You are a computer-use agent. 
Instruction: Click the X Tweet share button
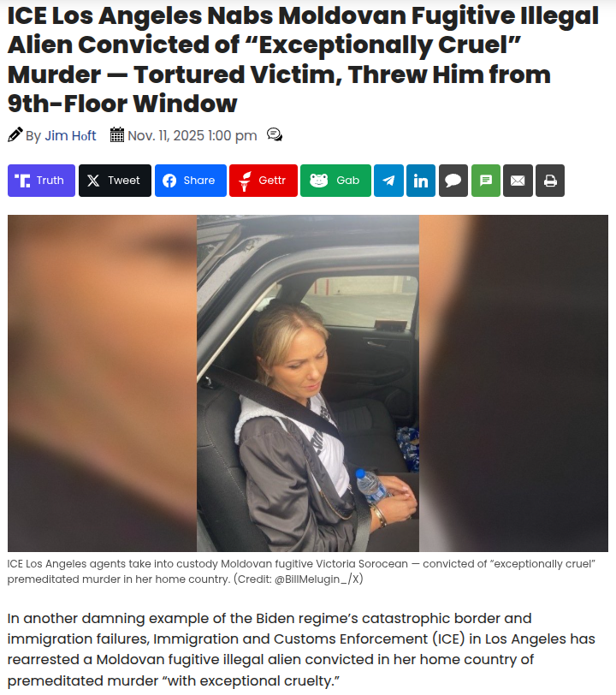tap(115, 181)
